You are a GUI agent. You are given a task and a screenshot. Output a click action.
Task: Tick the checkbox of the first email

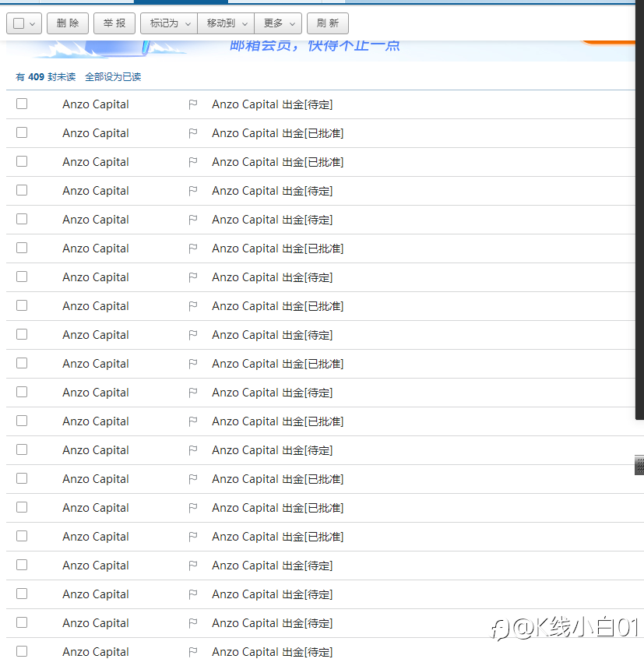click(22, 104)
